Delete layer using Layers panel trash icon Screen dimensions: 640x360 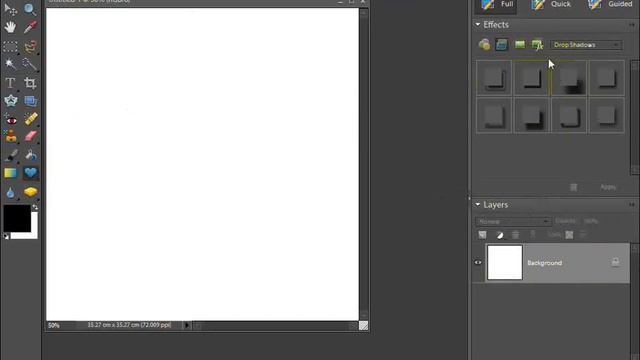tap(516, 235)
